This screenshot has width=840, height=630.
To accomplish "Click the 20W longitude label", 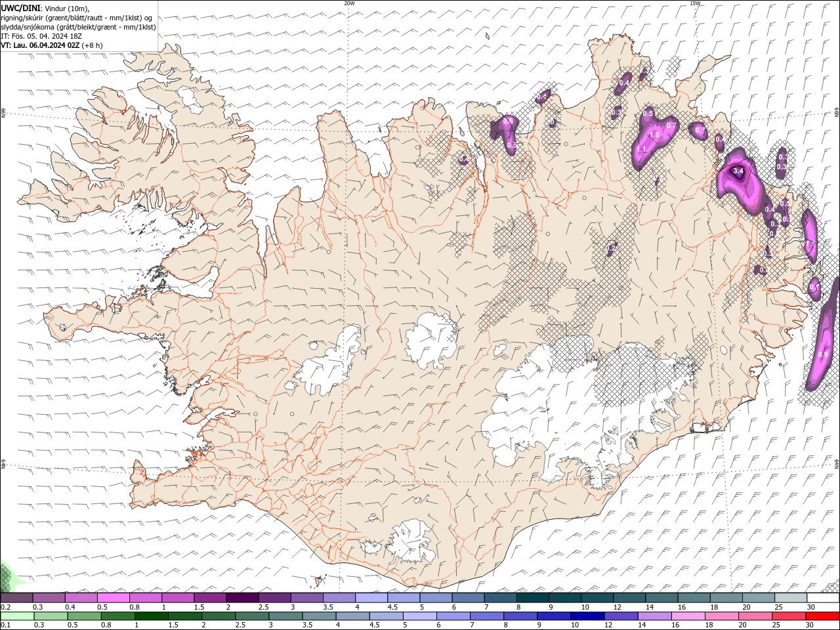I will pos(349,3).
